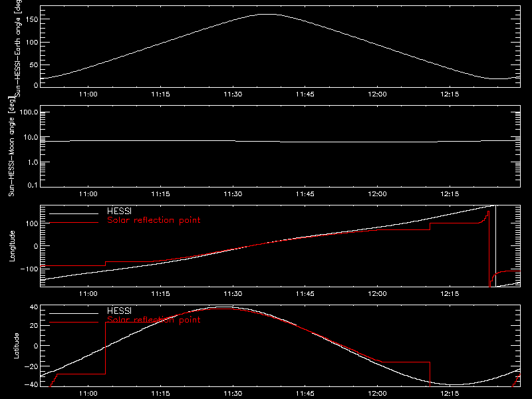The image size is (532, 399).
Task: Click the 40 tick label on Latitude axis
Action: tap(34, 307)
